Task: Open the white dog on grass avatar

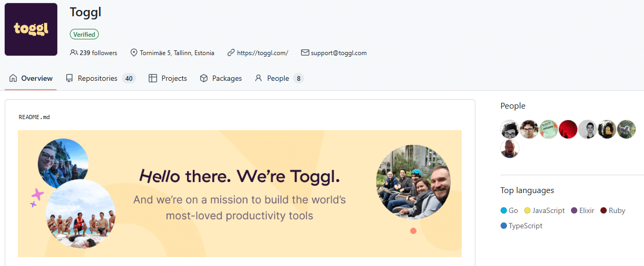Action: pos(626,129)
